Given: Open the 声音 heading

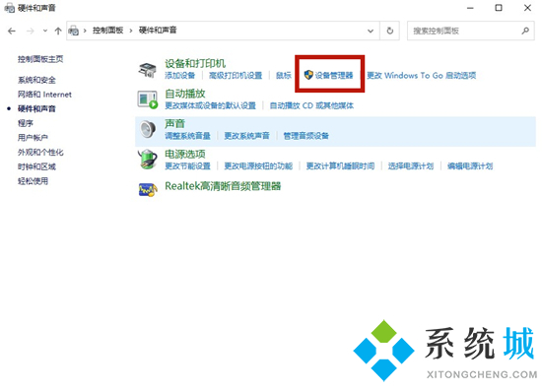Looking at the screenshot, I should (174, 124).
